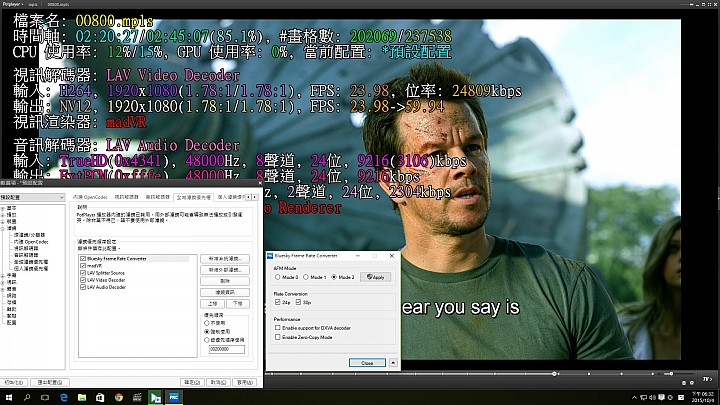Screen dimensions: 720x405
Task: Click 確定 OK button in preferences
Action: [192, 382]
